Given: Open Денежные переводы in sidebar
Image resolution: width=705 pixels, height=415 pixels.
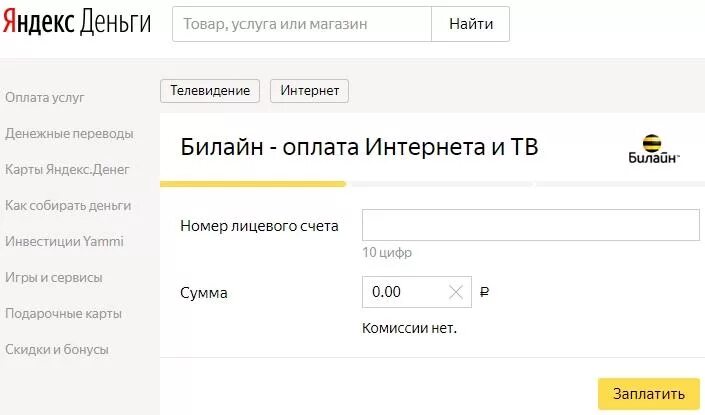Looking at the screenshot, I should coord(69,134).
